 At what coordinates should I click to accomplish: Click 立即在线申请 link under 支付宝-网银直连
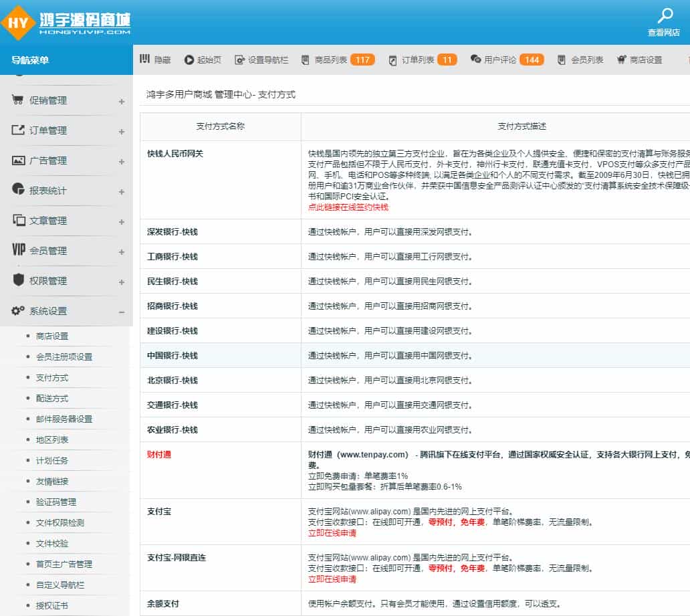tap(332, 579)
